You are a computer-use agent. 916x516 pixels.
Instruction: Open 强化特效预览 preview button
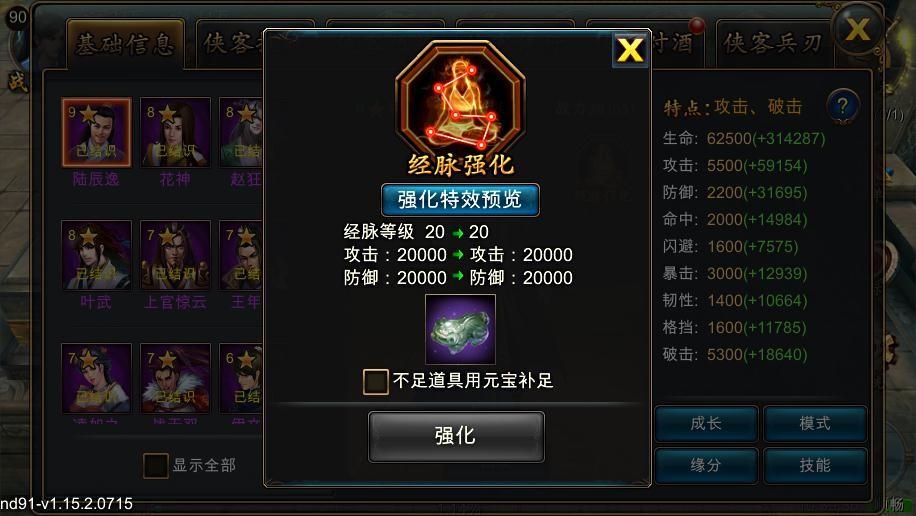click(460, 200)
